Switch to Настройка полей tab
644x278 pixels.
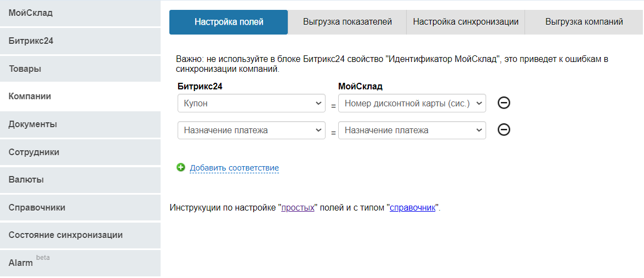click(x=229, y=22)
